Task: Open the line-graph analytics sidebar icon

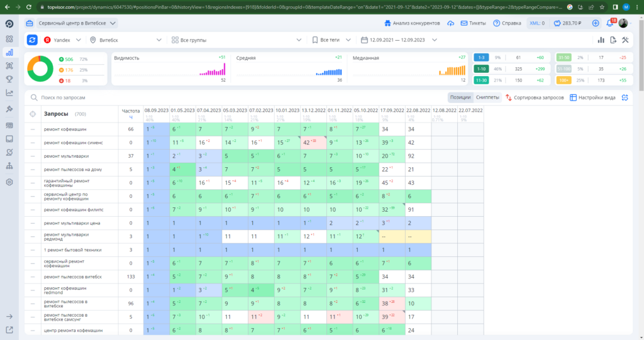Action: tap(9, 93)
